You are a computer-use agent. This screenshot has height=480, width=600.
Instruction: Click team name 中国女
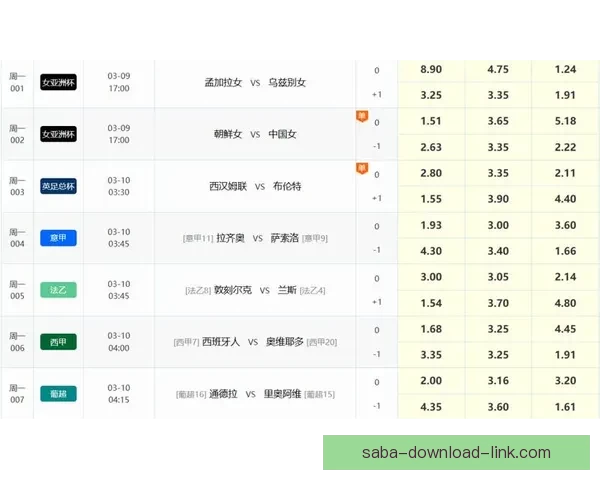click(282, 134)
